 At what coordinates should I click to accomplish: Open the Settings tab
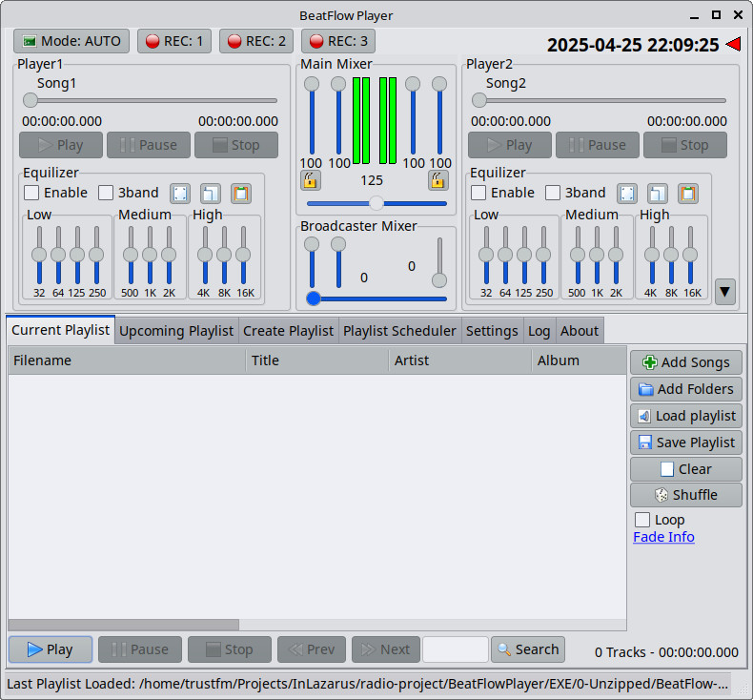coord(492,331)
